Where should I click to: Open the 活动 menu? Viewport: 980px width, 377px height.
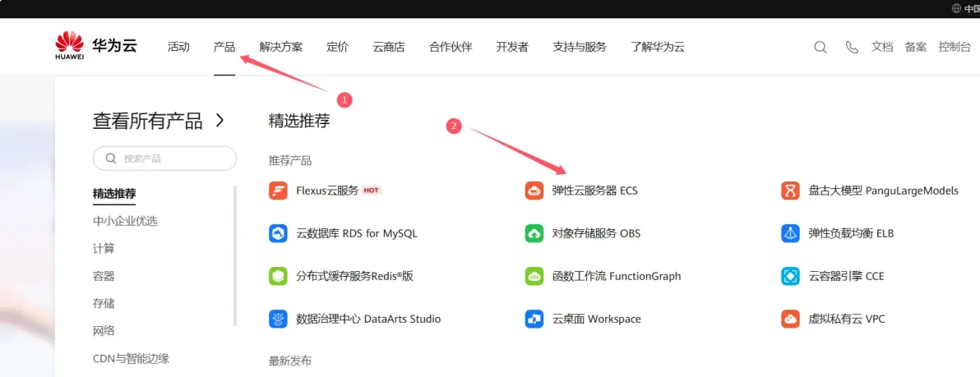point(178,47)
